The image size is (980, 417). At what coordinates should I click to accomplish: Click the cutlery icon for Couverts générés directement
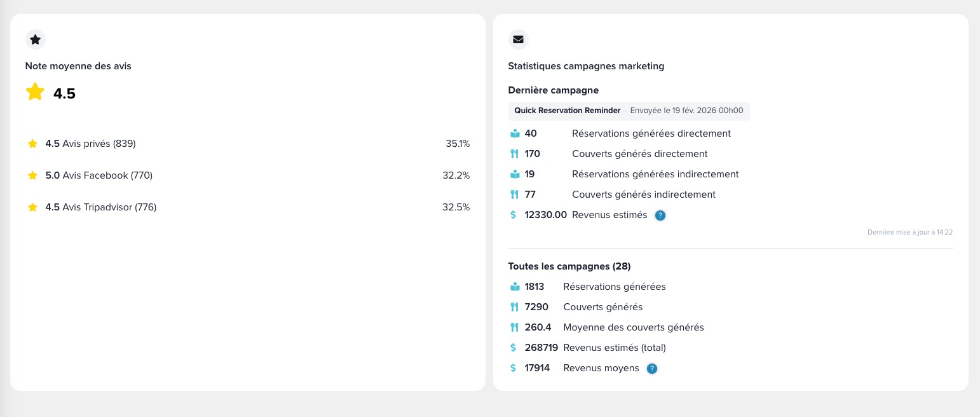pyautogui.click(x=515, y=154)
